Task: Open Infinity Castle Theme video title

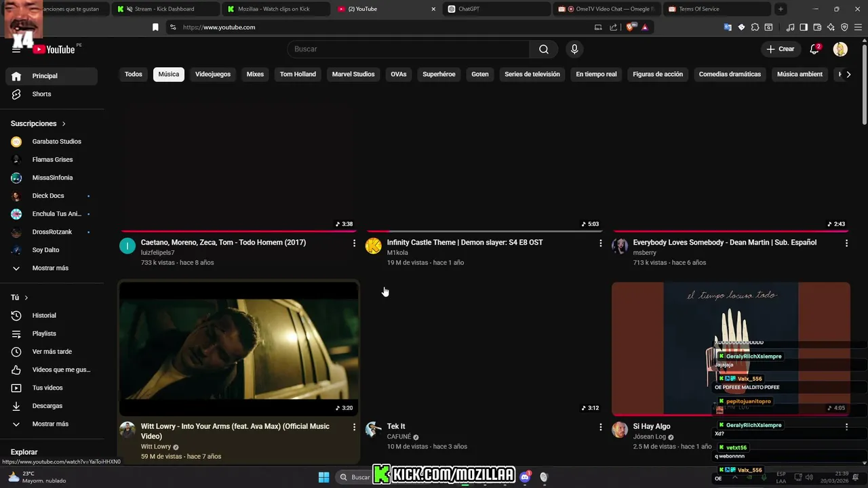Action: pos(465,242)
